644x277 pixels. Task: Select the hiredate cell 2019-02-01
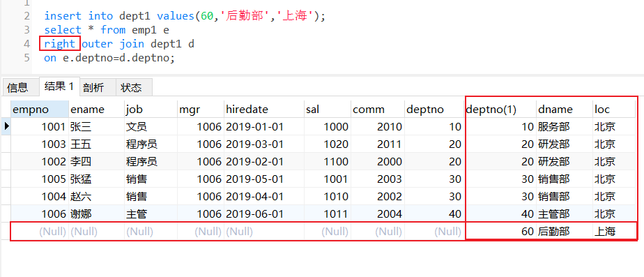[x=263, y=161]
